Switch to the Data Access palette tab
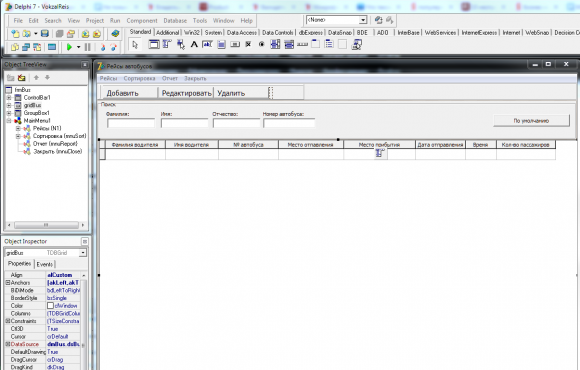580x370 pixels. point(242,33)
